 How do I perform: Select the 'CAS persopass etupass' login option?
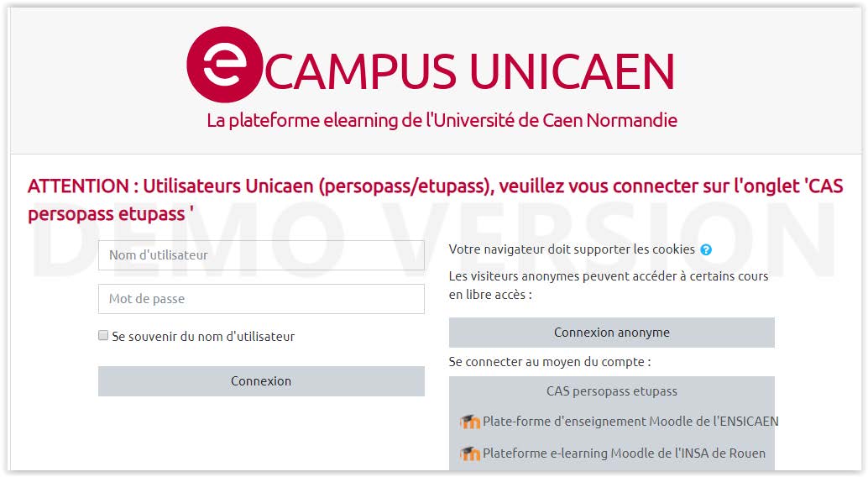(x=611, y=391)
